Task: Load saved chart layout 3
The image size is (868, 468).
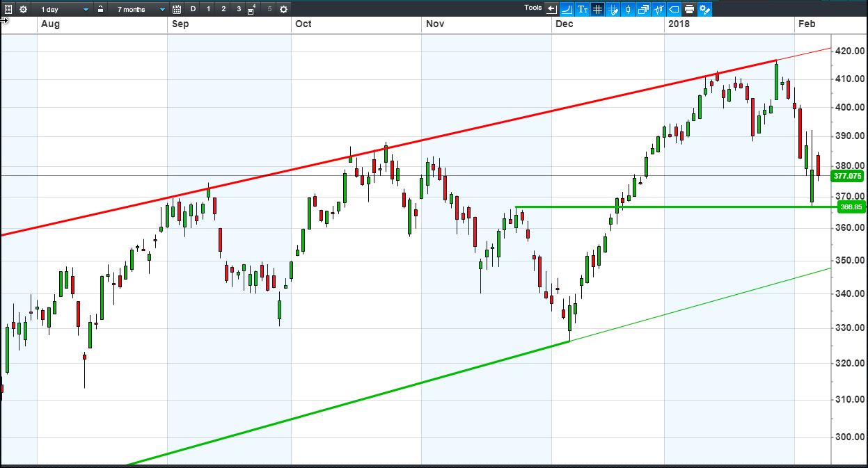Action: click(239, 9)
